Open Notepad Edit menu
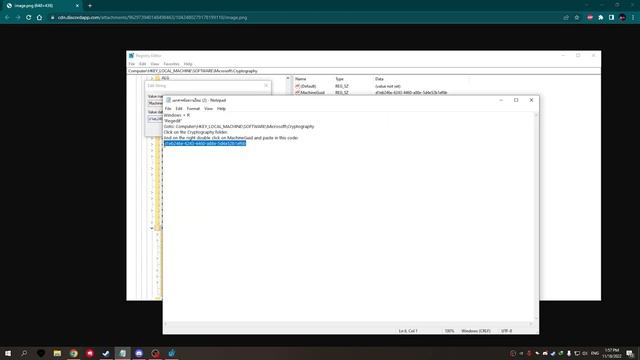640x360 pixels. point(179,109)
